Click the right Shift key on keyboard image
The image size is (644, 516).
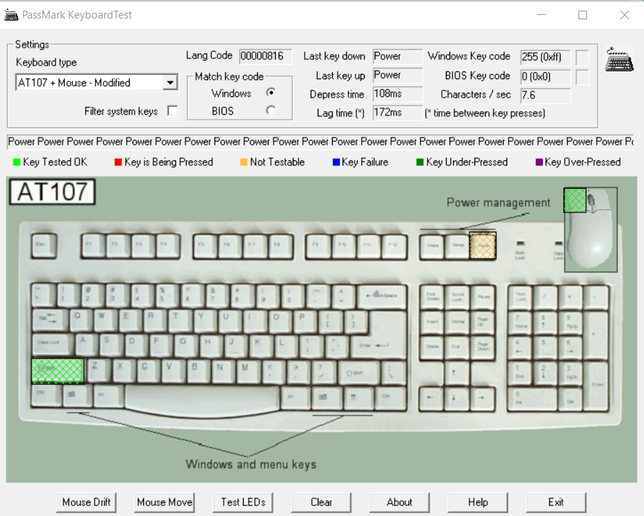click(359, 374)
